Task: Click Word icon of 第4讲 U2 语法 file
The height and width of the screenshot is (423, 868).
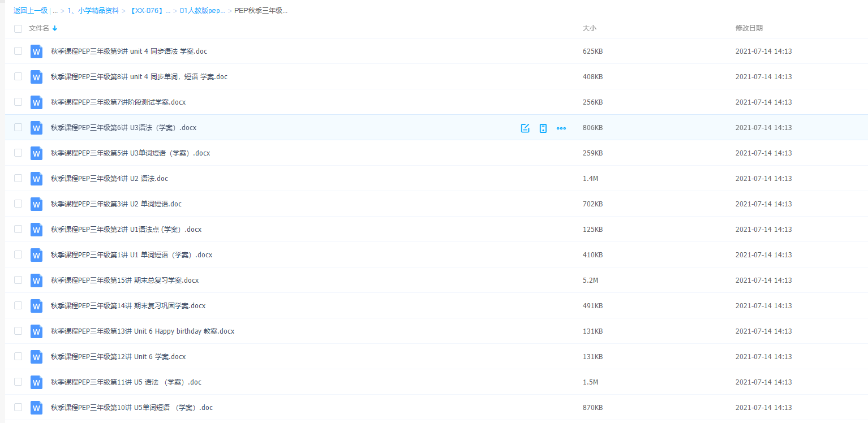Action: click(37, 179)
